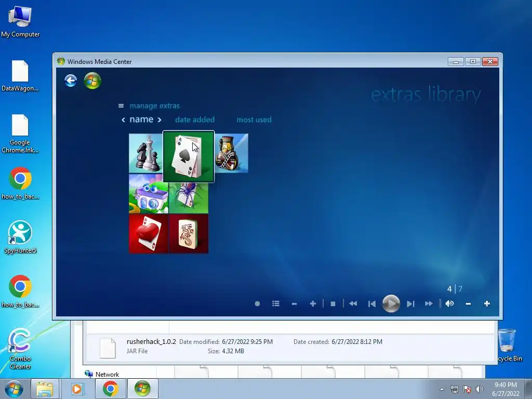Maximize the Windows Media Center window

pos(473,62)
